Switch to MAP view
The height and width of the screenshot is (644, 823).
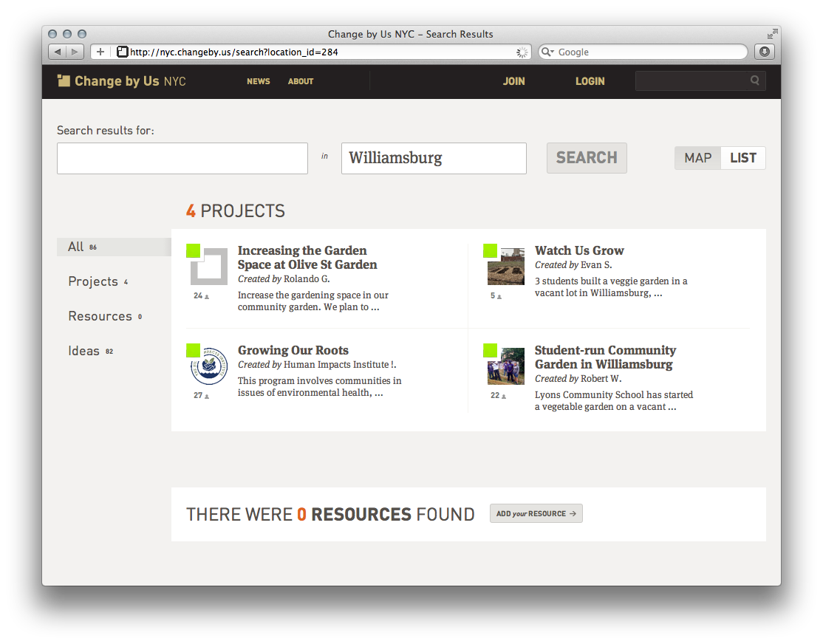(697, 157)
